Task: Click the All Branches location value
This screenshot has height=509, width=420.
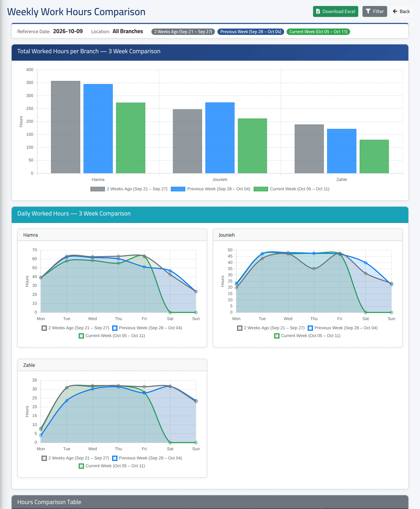Action: pyautogui.click(x=128, y=31)
